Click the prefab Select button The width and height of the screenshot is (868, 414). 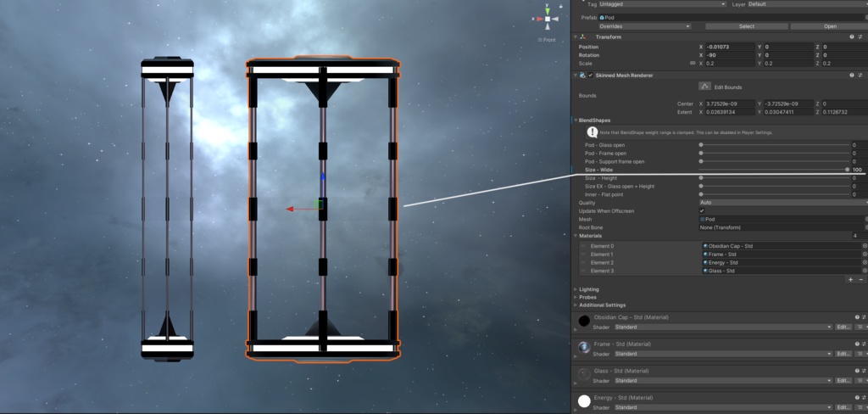tap(746, 26)
